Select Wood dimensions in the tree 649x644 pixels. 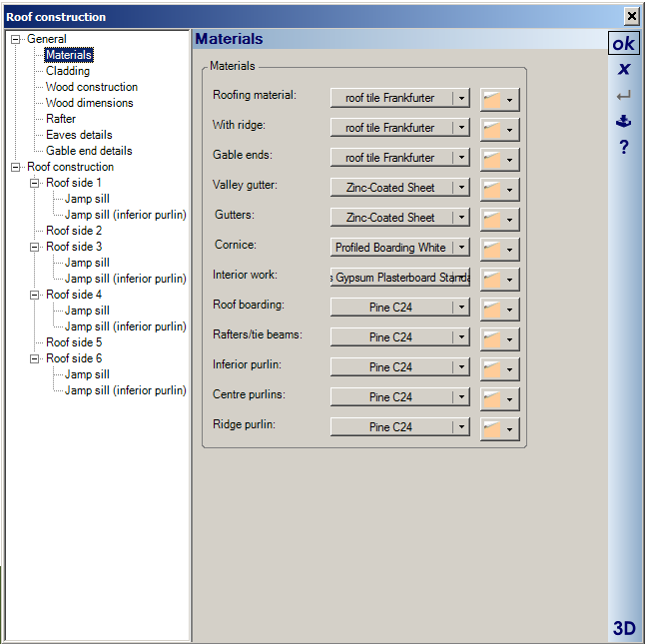[x=89, y=103]
